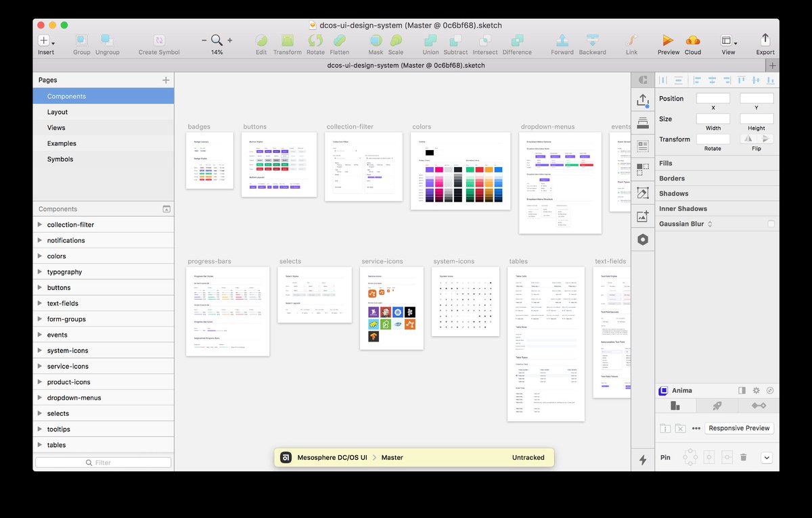Viewport: 812px width, 518px height.
Task: Apply the Difference boolean operation
Action: [517, 41]
